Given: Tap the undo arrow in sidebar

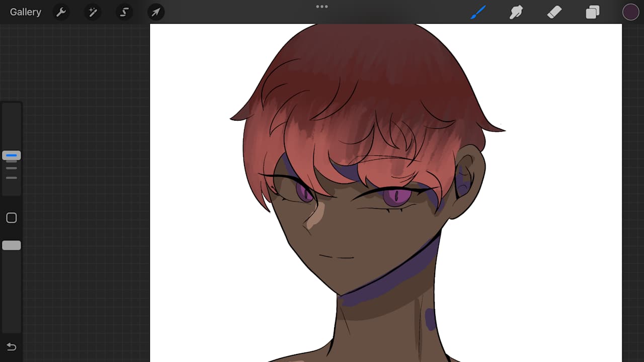Looking at the screenshot, I should [x=11, y=347].
